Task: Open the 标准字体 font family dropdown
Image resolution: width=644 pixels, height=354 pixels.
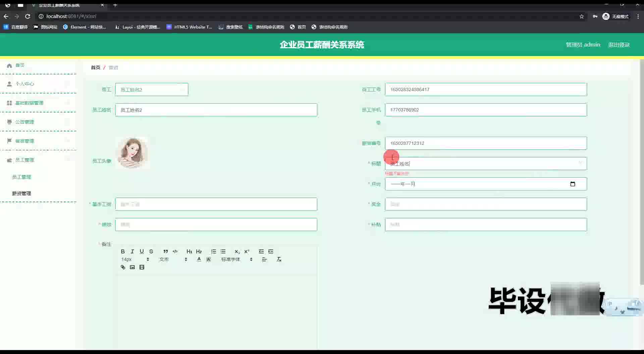Action: click(x=237, y=259)
